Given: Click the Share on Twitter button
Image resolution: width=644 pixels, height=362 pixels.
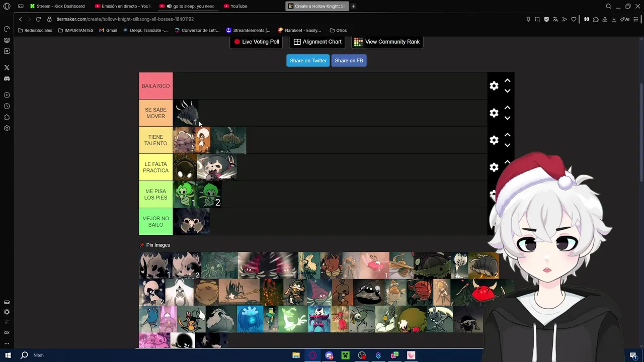Looking at the screenshot, I should (x=308, y=60).
